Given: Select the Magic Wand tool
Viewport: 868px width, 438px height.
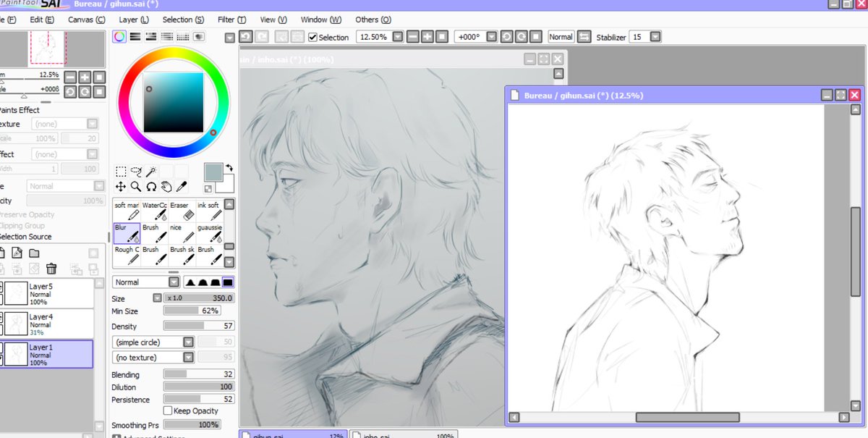Looking at the screenshot, I should pos(151,172).
